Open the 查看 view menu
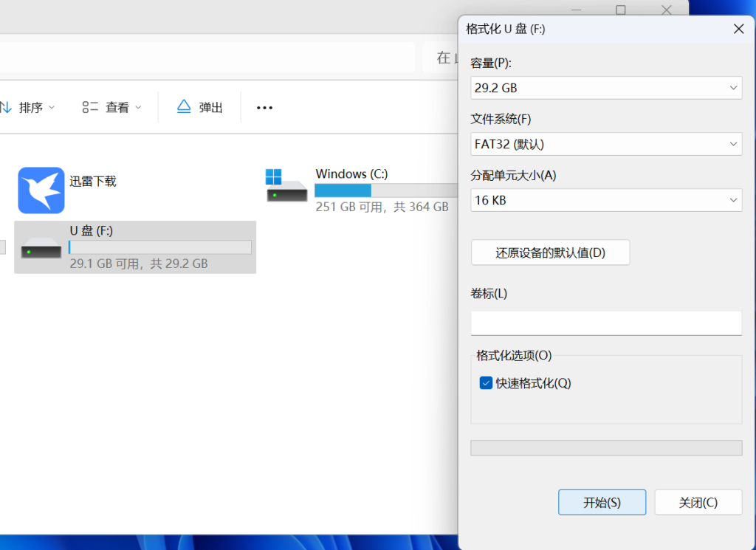The image size is (756, 550). tap(111, 108)
